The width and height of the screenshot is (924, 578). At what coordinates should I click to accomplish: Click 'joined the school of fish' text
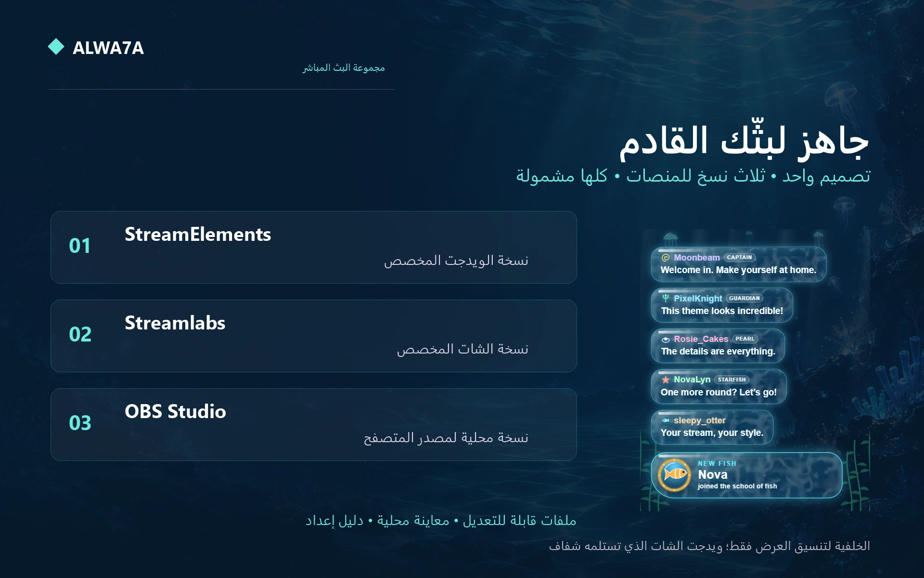[737, 486]
